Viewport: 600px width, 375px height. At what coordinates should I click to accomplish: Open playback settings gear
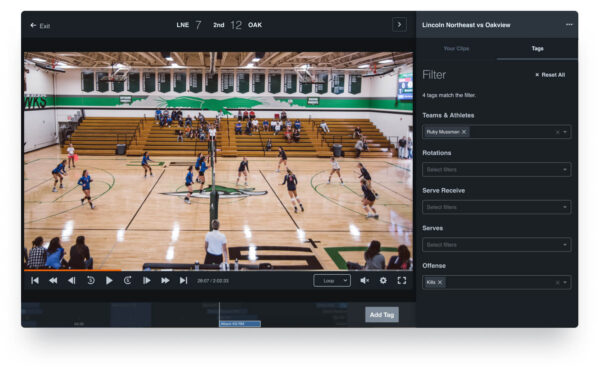(383, 280)
